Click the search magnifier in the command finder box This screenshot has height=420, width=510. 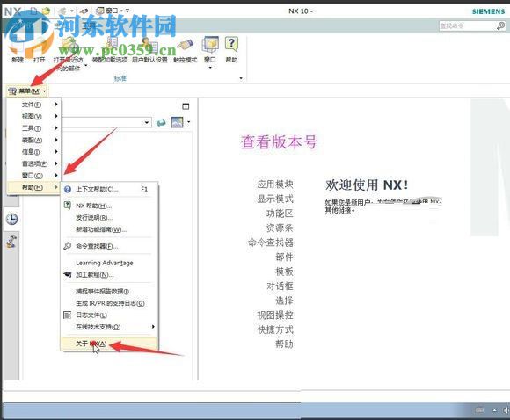500,25
